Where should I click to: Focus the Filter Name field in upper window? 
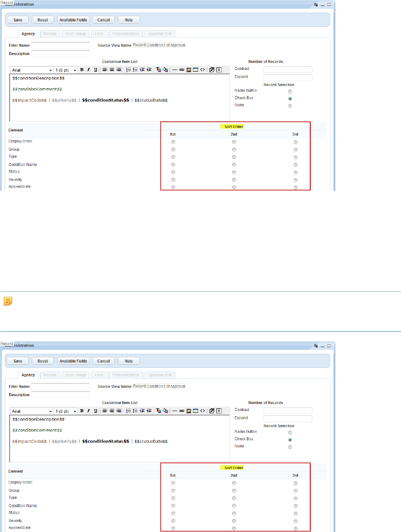(x=60, y=45)
